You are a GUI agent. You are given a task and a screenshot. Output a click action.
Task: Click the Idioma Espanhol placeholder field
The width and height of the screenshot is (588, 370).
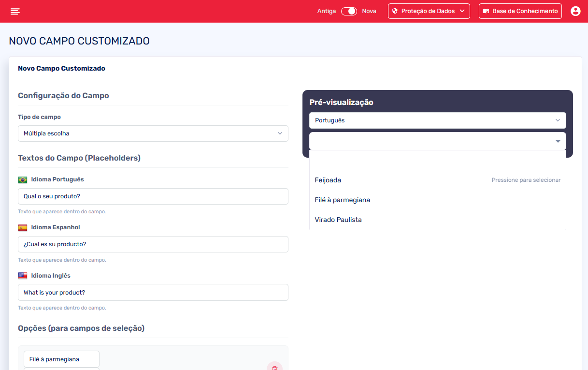pyautogui.click(x=153, y=244)
